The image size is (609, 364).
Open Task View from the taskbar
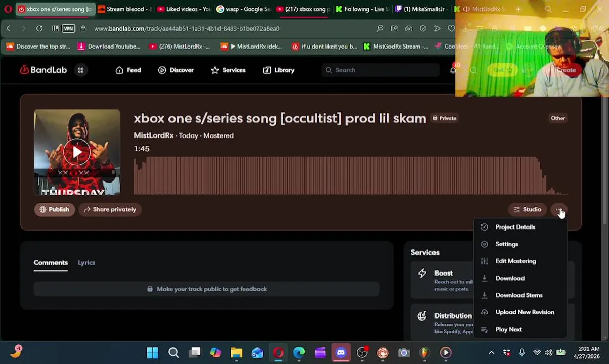[195, 352]
